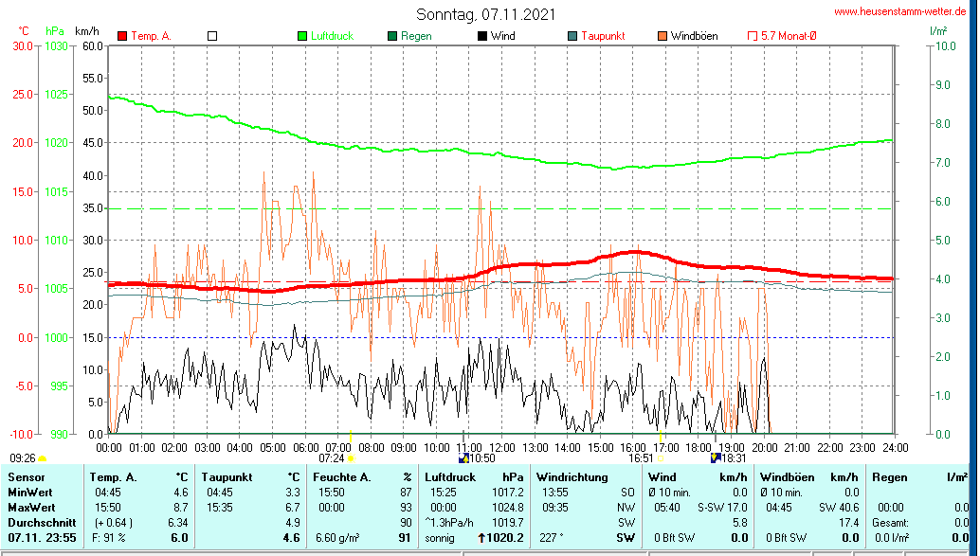
Task: Click the Gesamt: rain total label
Action: [891, 522]
